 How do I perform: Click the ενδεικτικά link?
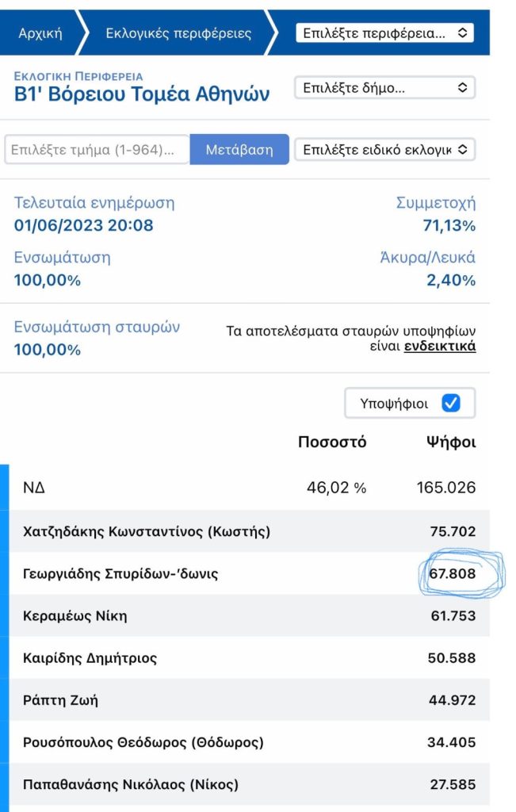(440, 347)
